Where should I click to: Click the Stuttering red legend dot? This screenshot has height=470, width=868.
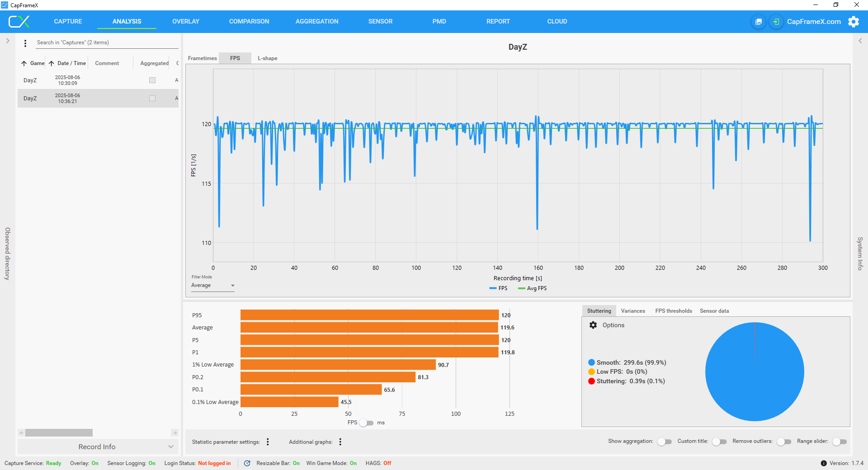pos(591,381)
